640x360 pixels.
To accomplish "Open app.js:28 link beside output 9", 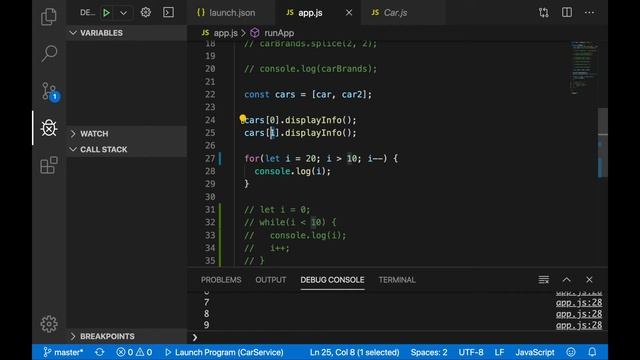I will click(579, 325).
